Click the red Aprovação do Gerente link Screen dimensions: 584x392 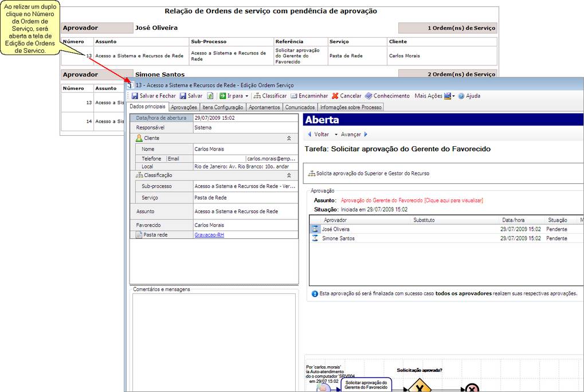click(411, 201)
